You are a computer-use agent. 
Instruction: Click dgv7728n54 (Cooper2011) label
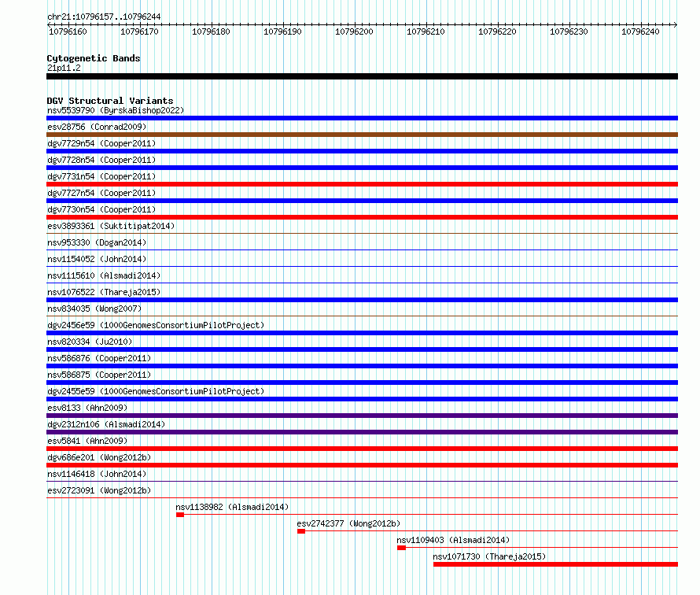[x=101, y=160]
